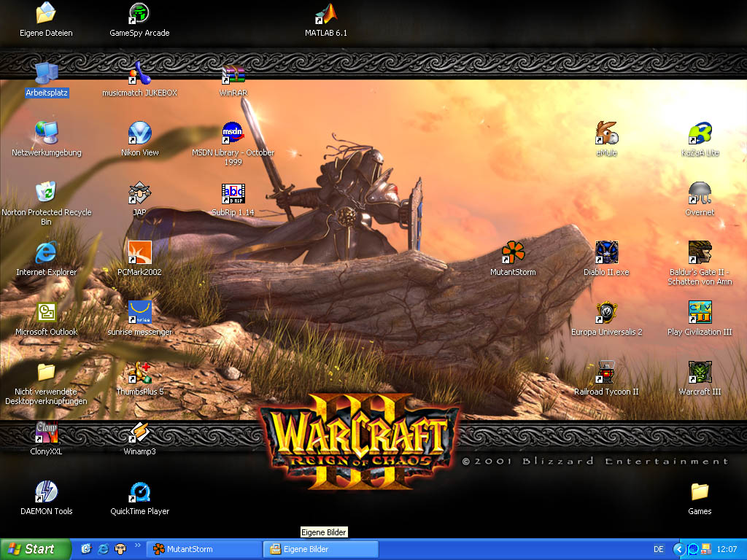The width and height of the screenshot is (747, 560).
Task: Launch KaZaA Lite shortcut
Action: 700,133
